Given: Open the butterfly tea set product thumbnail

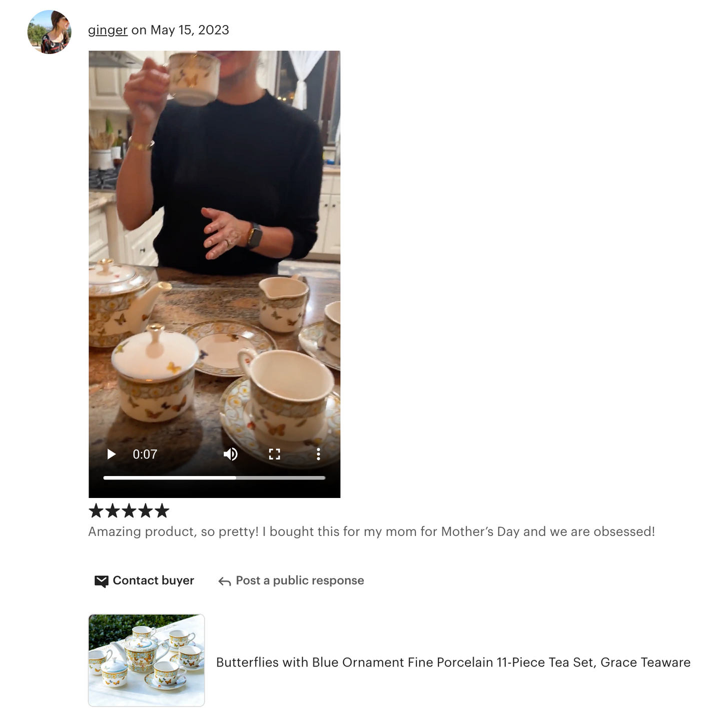Looking at the screenshot, I should [x=147, y=660].
